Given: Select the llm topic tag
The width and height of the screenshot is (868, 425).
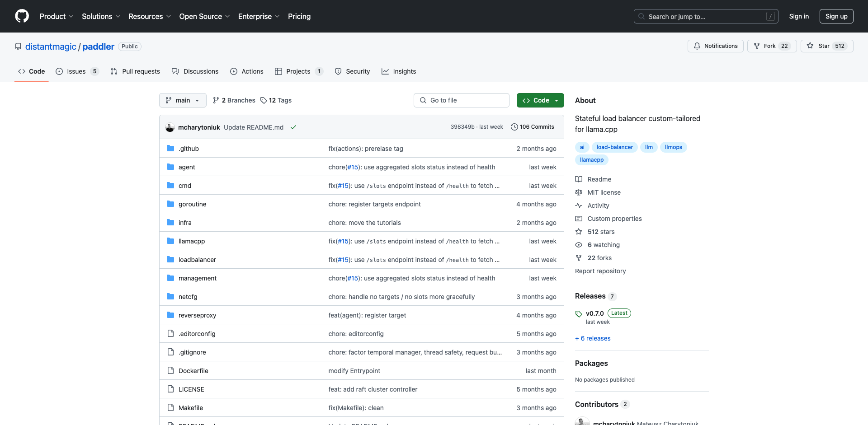Looking at the screenshot, I should 649,147.
